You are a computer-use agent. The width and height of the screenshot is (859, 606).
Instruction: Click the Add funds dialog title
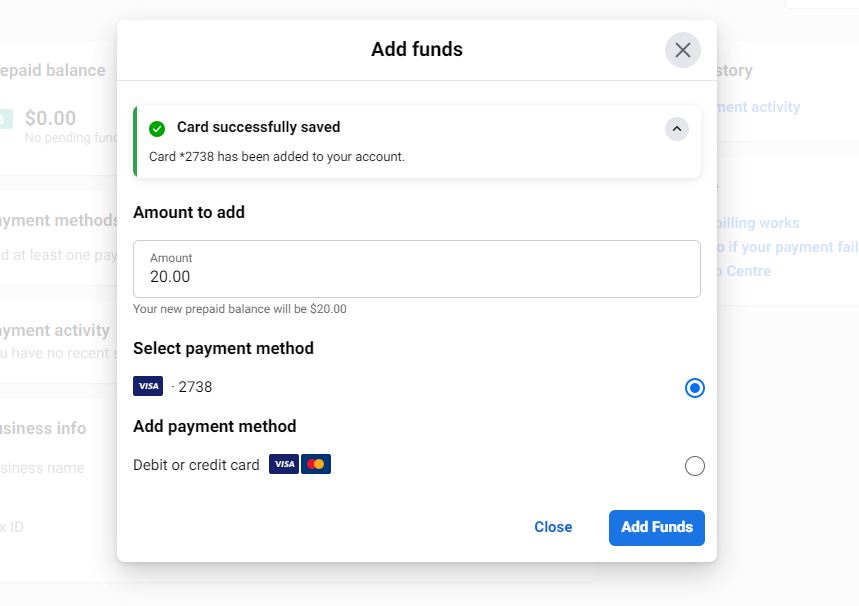(x=417, y=49)
